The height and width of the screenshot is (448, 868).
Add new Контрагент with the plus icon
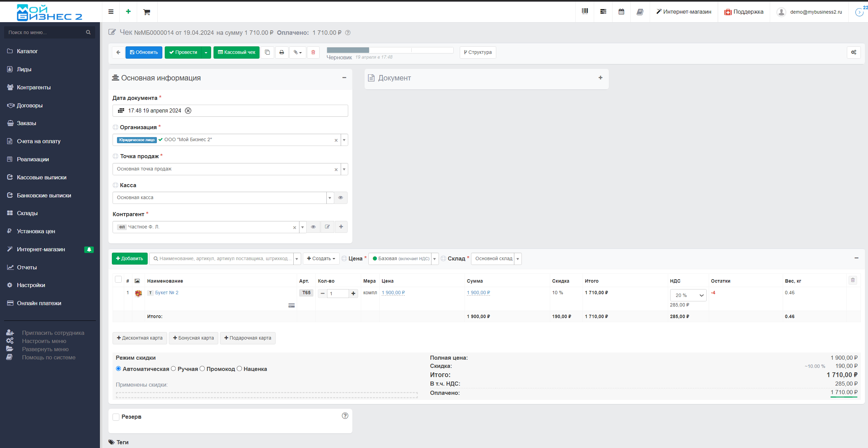coord(341,227)
